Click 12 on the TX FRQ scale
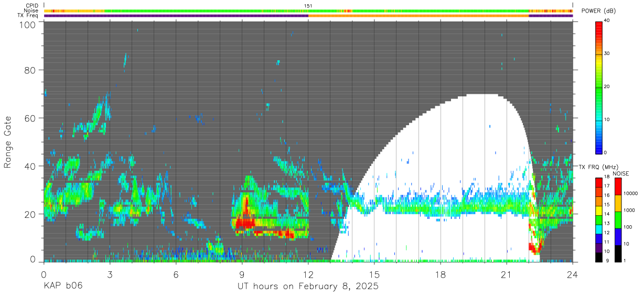 pos(607,233)
